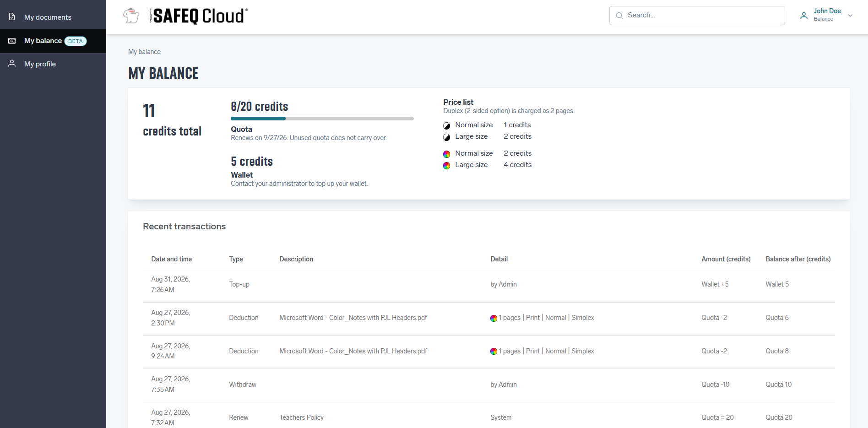Select the Top-up transaction row
The height and width of the screenshot is (428, 868).
pyautogui.click(x=489, y=285)
